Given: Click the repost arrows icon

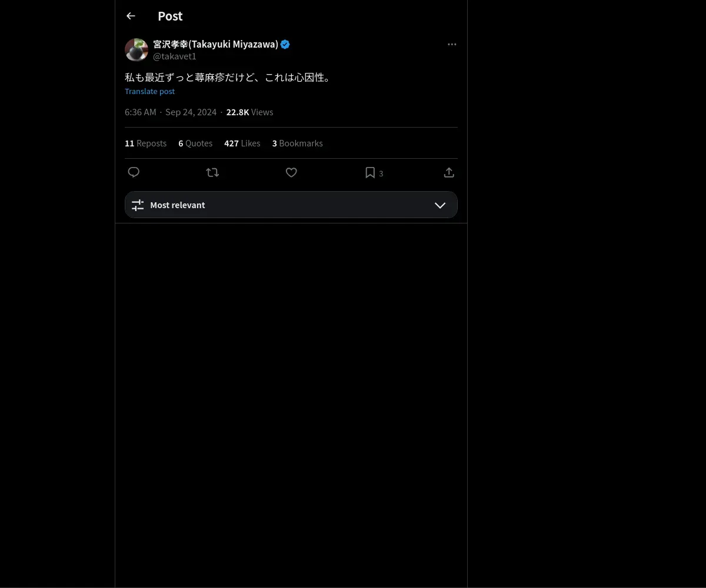Looking at the screenshot, I should [x=212, y=172].
